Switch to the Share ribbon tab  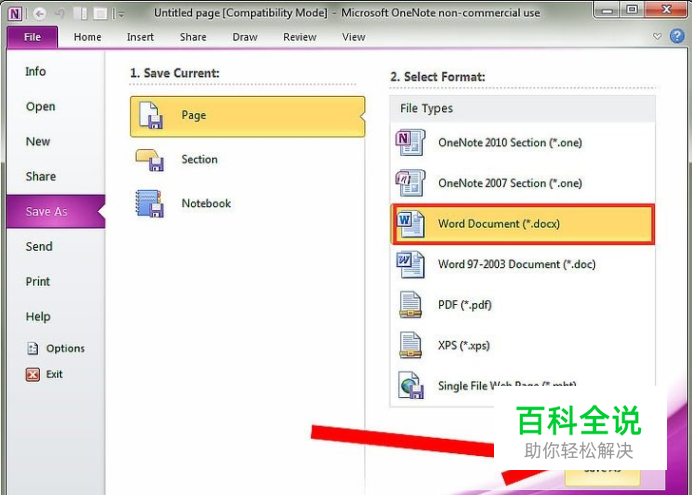pos(193,37)
